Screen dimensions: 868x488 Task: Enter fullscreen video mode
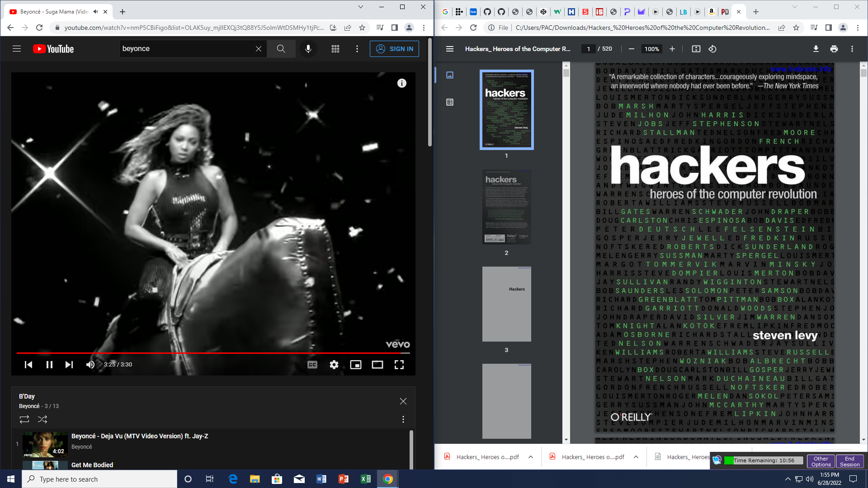pos(399,365)
